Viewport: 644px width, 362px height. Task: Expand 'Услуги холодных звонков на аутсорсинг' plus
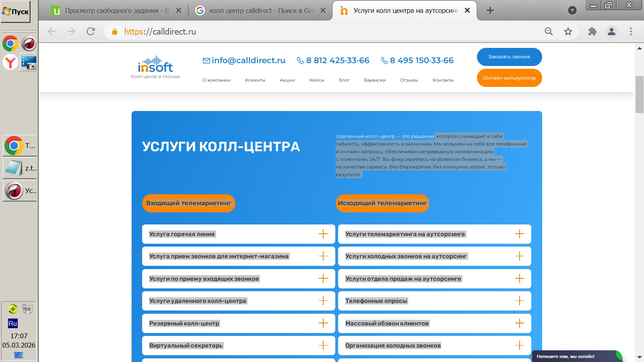pos(520,256)
